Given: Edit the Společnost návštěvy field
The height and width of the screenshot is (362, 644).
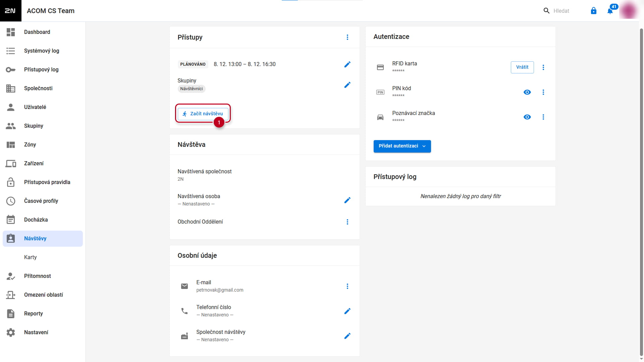Looking at the screenshot, I should pyautogui.click(x=347, y=336).
